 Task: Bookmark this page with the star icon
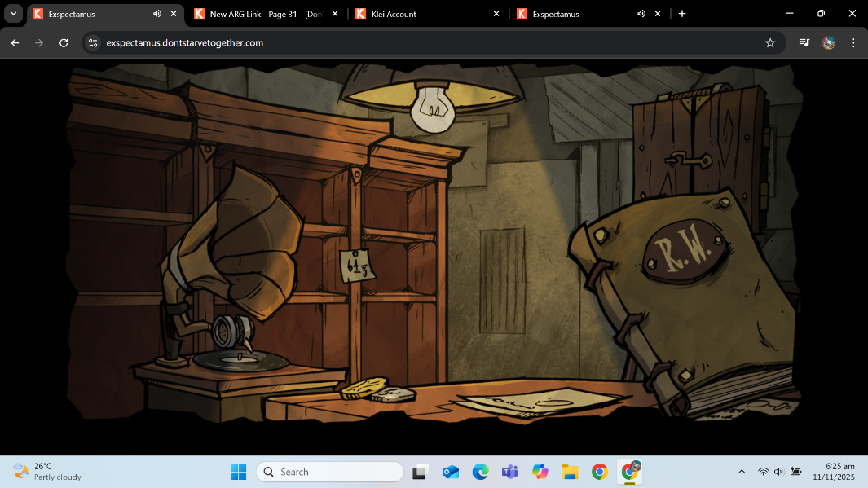(770, 43)
